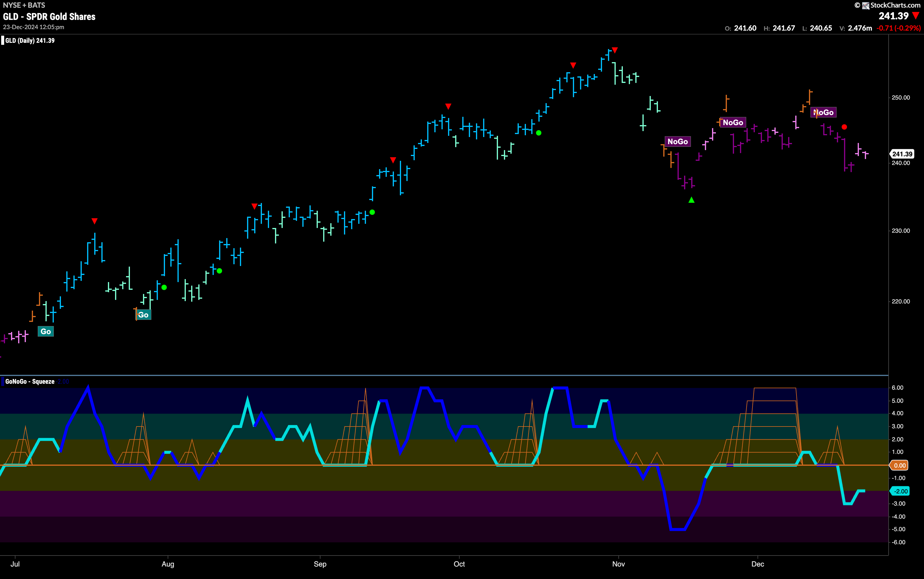The image size is (924, 579).
Task: Click the Sep date axis label
Action: (x=320, y=564)
